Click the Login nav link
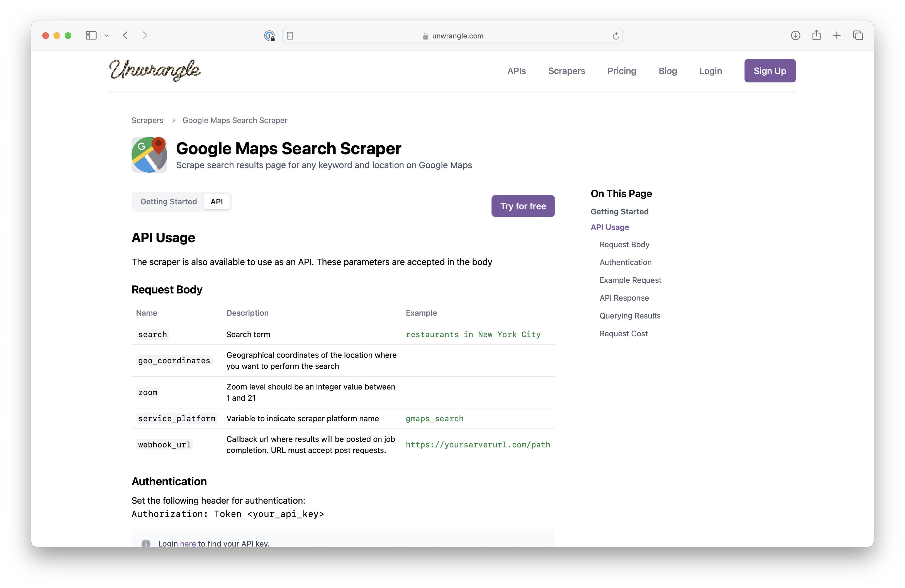Image resolution: width=905 pixels, height=588 pixels. coord(710,71)
